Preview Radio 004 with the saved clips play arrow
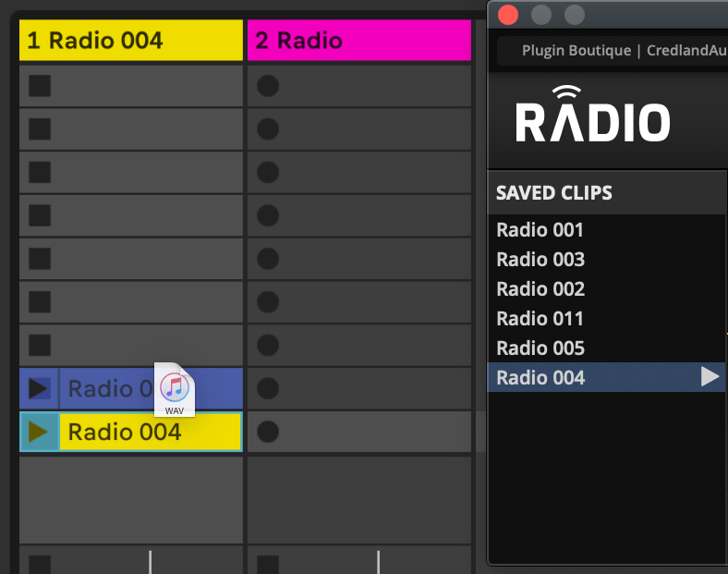Screen dimensions: 728x574 coord(710,377)
